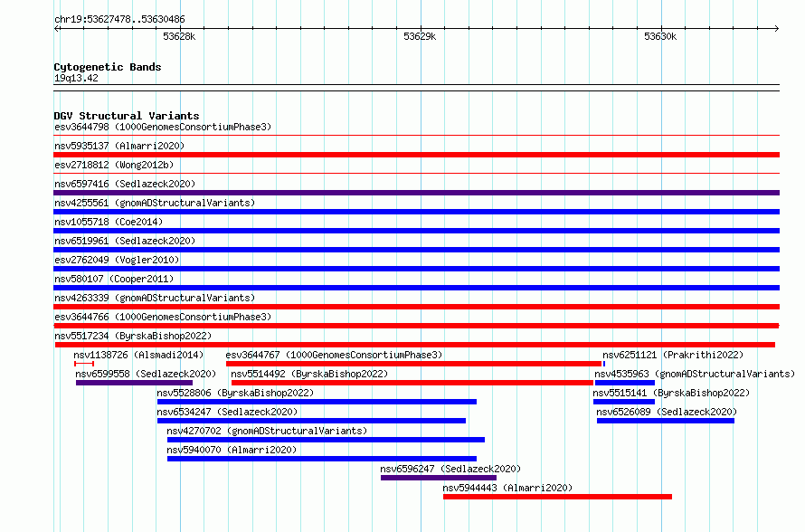
Task: Select the nsv5514492 red bar
Action: (412, 383)
